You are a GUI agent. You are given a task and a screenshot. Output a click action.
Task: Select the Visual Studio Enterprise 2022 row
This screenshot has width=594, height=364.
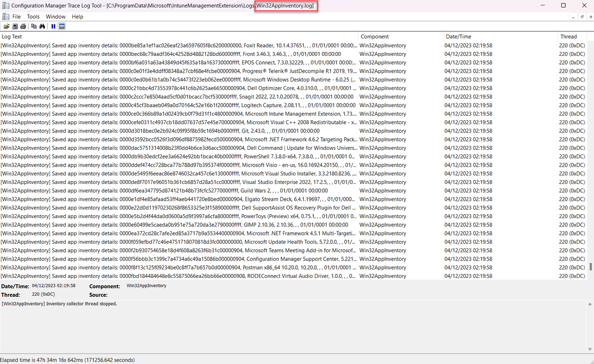294,182
